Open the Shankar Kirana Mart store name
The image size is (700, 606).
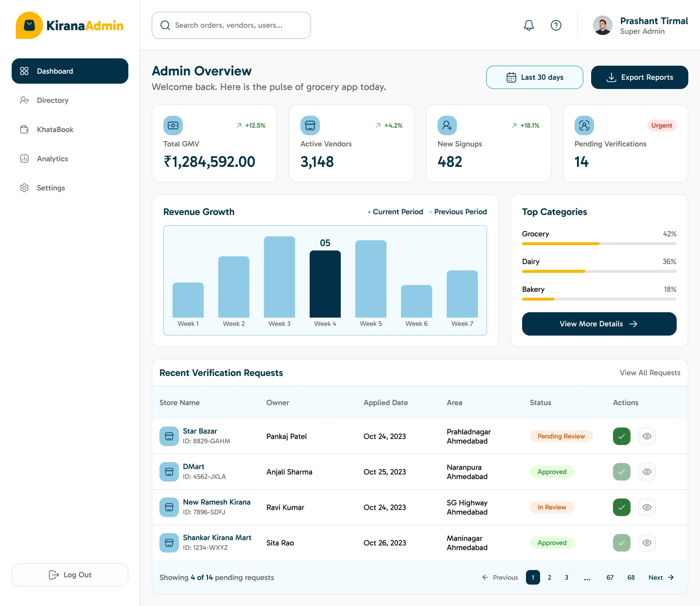[x=217, y=538]
